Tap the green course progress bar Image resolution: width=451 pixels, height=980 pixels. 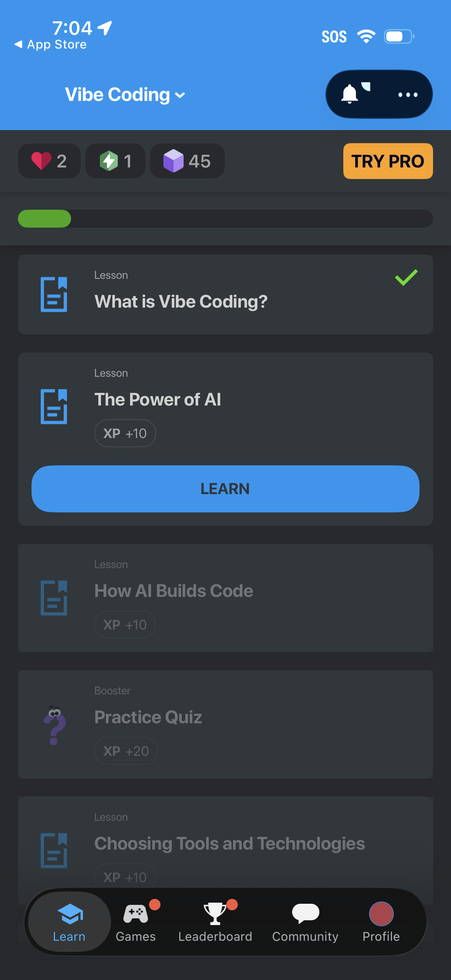[x=45, y=219]
